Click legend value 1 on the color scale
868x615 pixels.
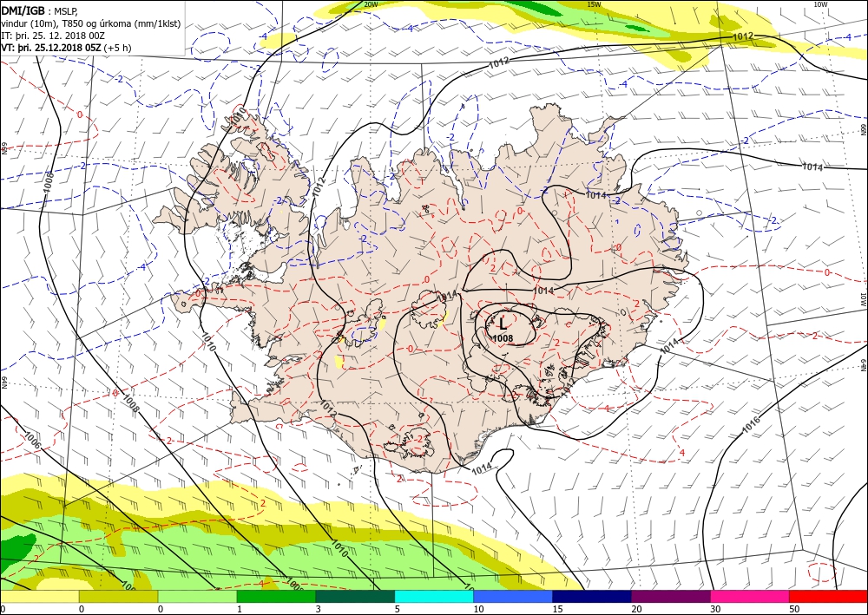point(240,609)
